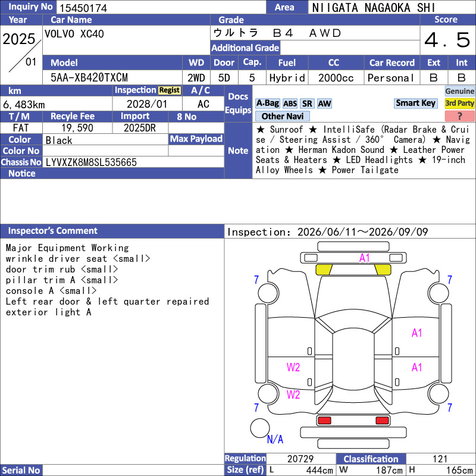
Task: Click the N/A spare tire label
Action: (x=275, y=439)
